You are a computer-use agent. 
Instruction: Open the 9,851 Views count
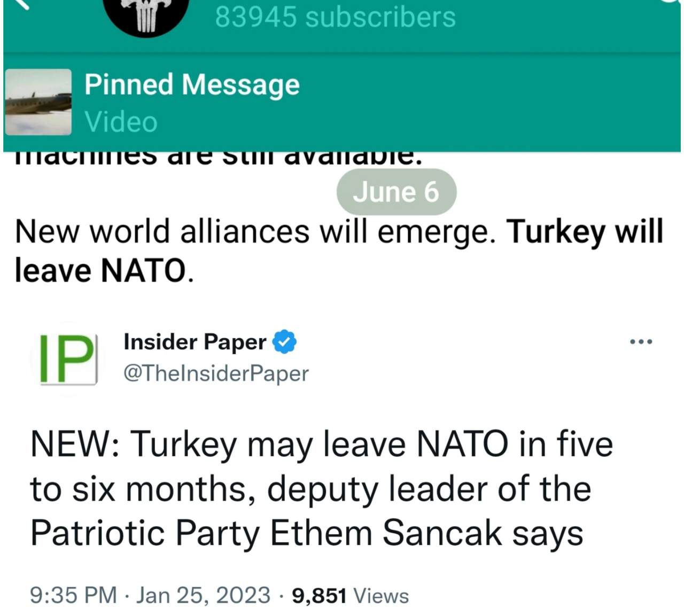click(350, 595)
